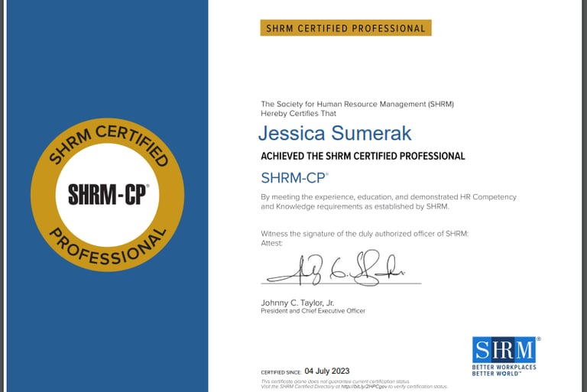Click the text 'Hereby Certifies That'
This screenshot has height=392, width=587.
pyautogui.click(x=298, y=113)
